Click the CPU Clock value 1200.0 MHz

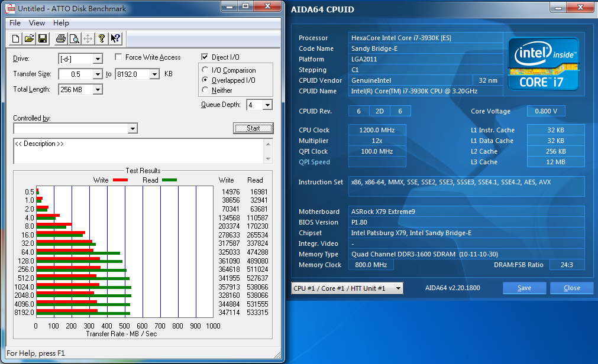tap(377, 130)
